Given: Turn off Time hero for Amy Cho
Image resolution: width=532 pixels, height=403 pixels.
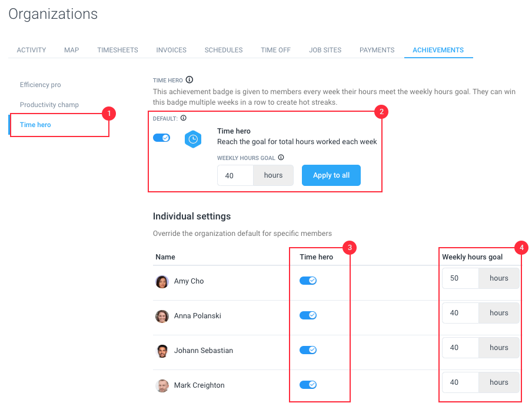Looking at the screenshot, I should tap(308, 281).
